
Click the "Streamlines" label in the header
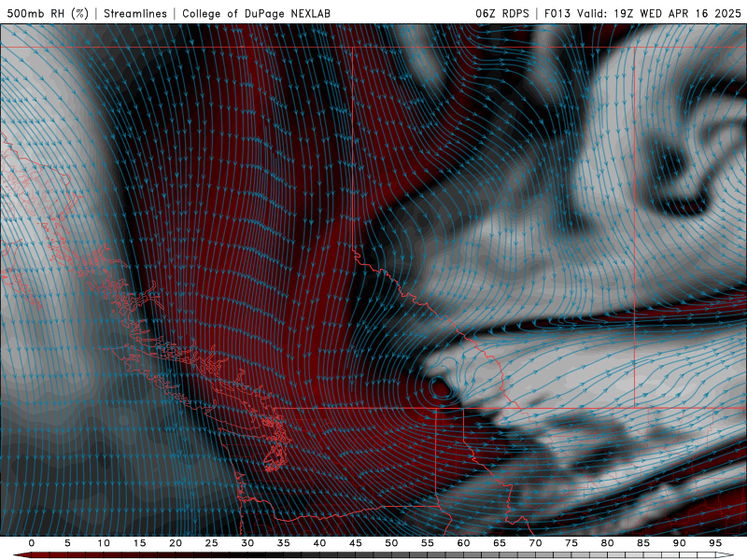coord(135,13)
